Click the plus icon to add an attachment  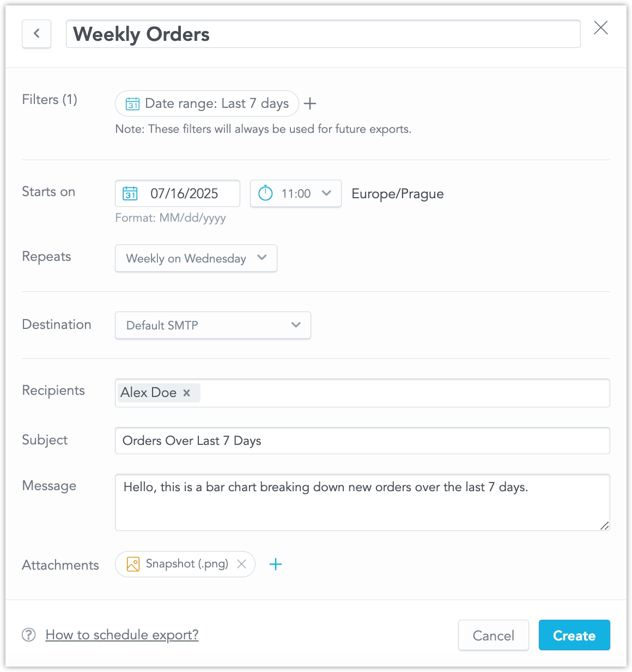click(276, 565)
